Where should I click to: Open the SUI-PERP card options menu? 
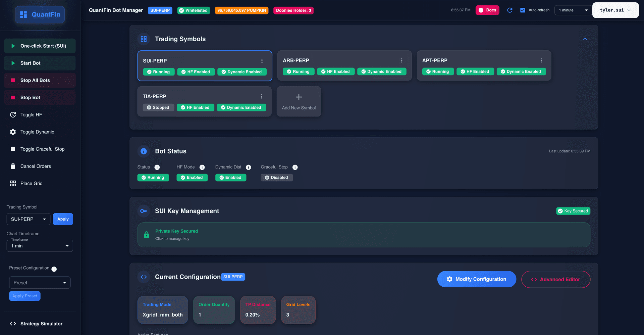262,61
